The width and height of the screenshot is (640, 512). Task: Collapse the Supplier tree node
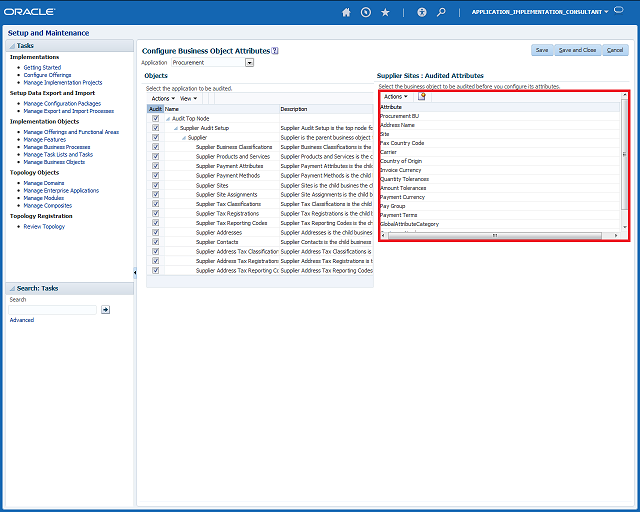(184, 138)
